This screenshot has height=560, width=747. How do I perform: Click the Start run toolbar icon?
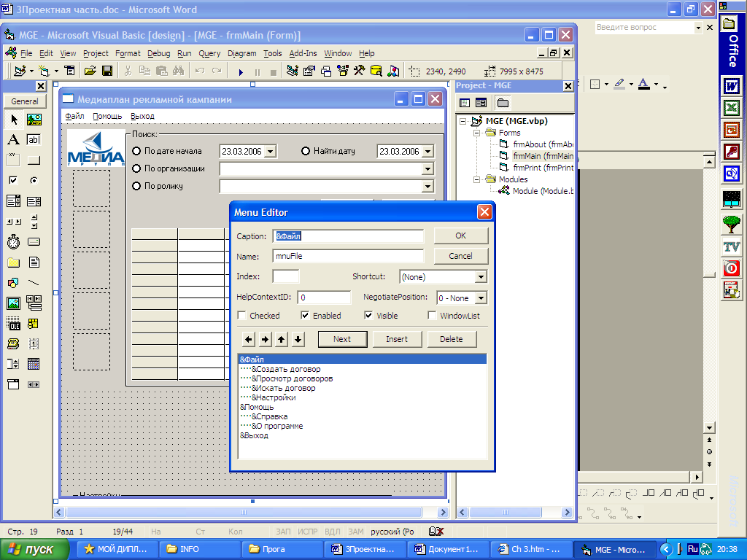241,72
